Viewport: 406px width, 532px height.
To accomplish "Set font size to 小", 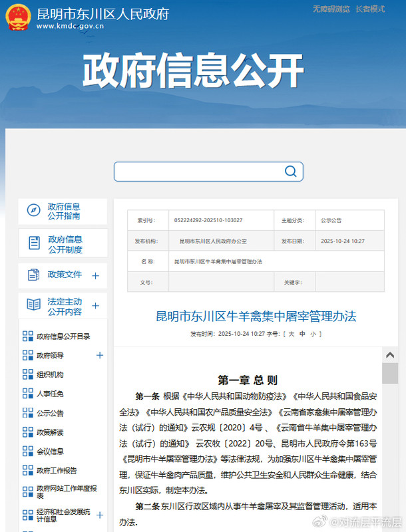I will click(313, 334).
